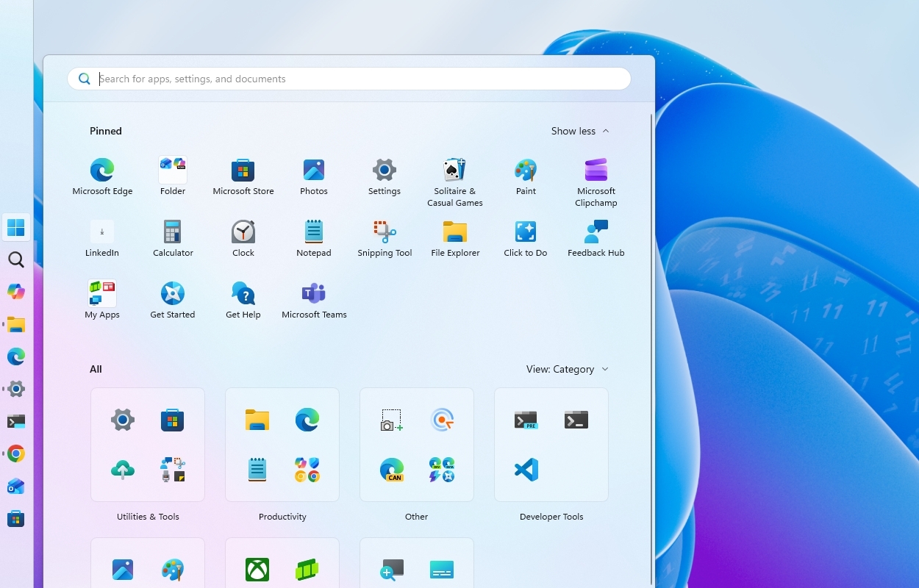Open the Other category group
This screenshot has height=588, width=919.
[417, 445]
